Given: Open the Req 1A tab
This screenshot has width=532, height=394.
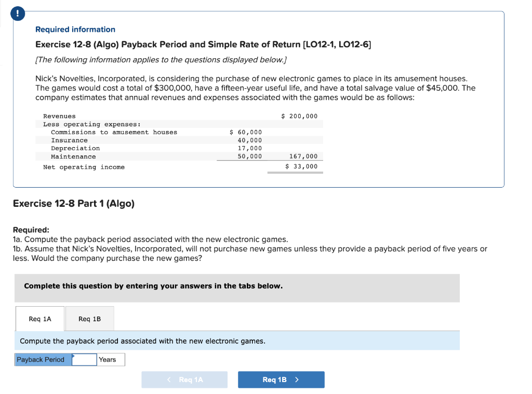Looking at the screenshot, I should tap(39, 319).
